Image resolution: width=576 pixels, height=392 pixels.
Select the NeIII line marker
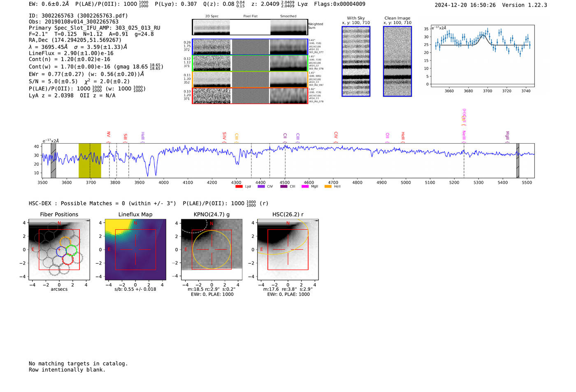(x=464, y=137)
